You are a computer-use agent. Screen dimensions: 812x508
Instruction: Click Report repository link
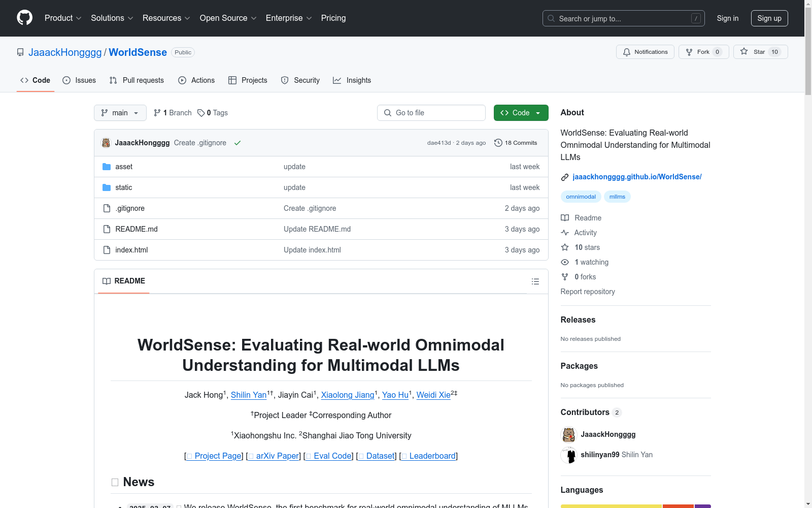588,292
